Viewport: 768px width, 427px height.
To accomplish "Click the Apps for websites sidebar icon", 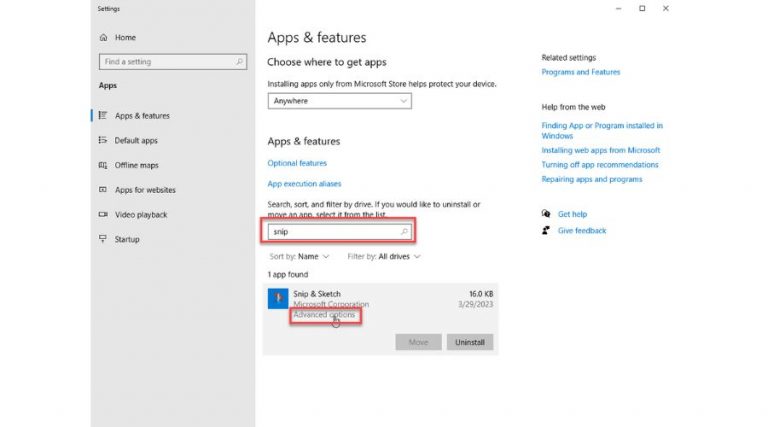I will tap(103, 190).
